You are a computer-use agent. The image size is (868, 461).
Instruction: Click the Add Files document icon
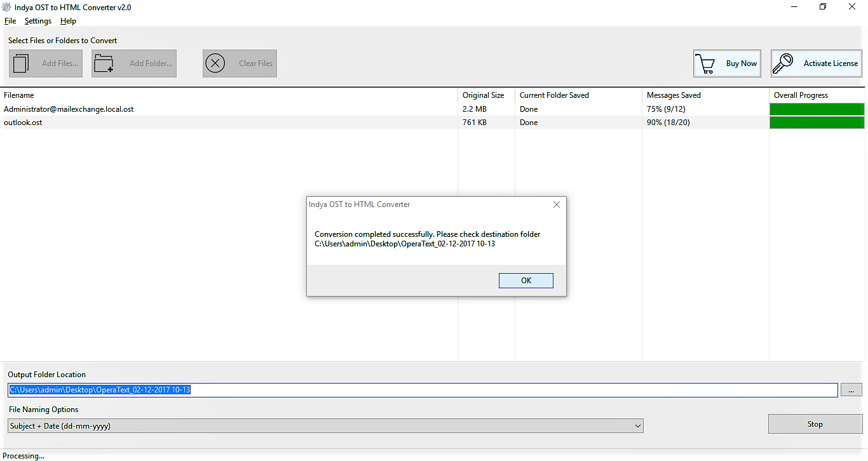[21, 63]
